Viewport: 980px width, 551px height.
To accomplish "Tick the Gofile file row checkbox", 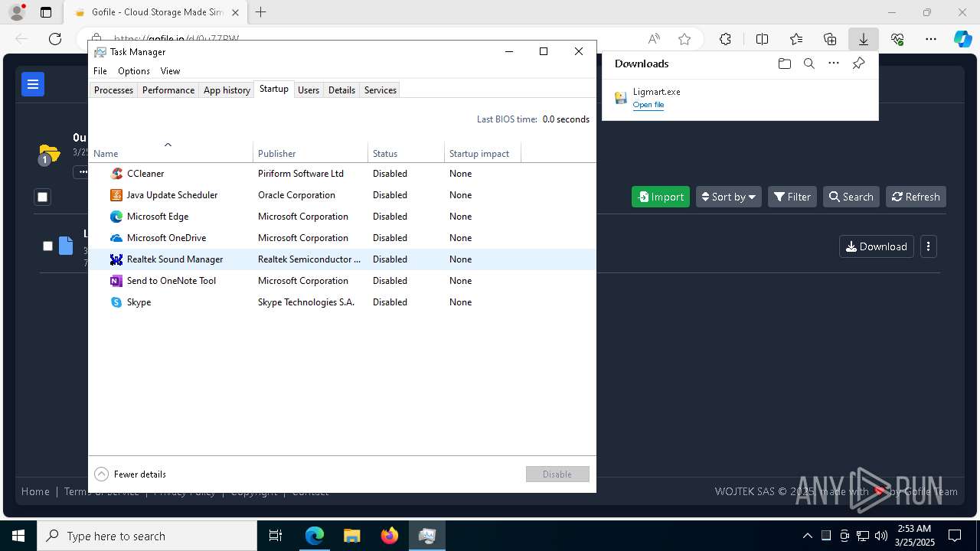I will click(47, 246).
